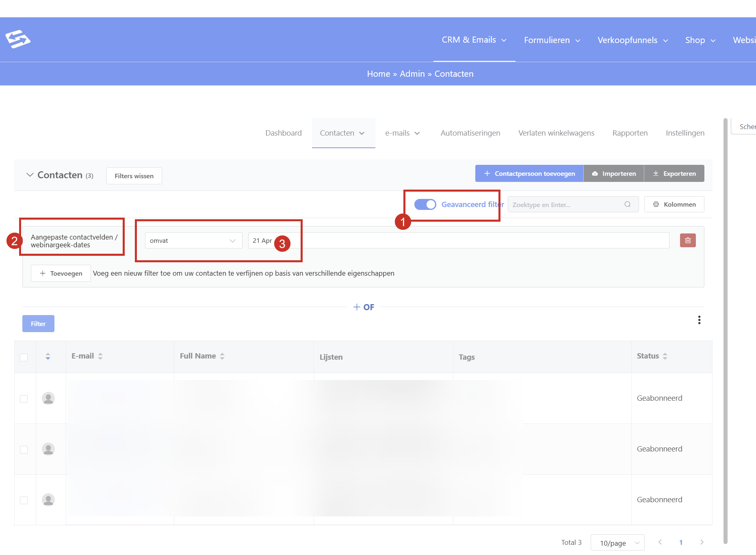The height and width of the screenshot is (555, 756).
Task: Sort by Full Name column arrows
Action: coord(222,356)
